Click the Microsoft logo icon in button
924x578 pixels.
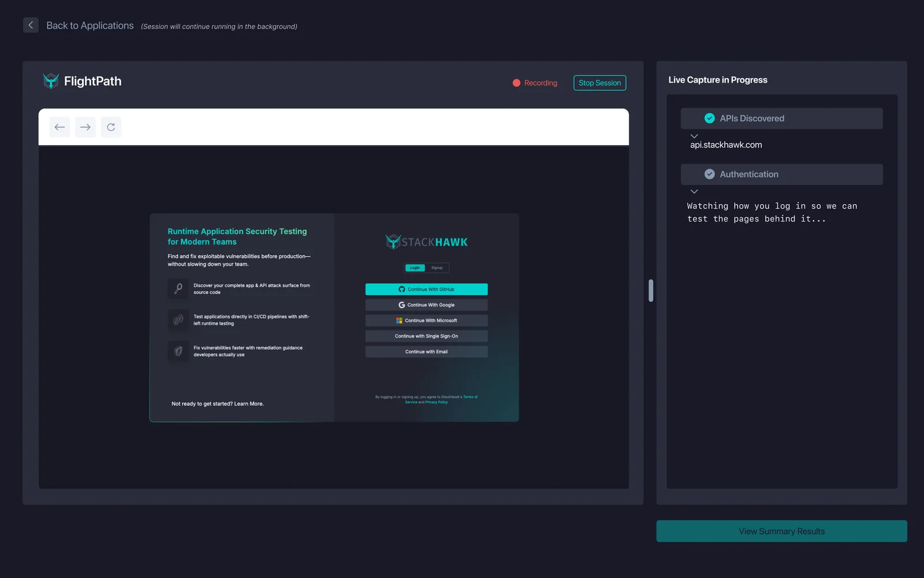click(399, 320)
